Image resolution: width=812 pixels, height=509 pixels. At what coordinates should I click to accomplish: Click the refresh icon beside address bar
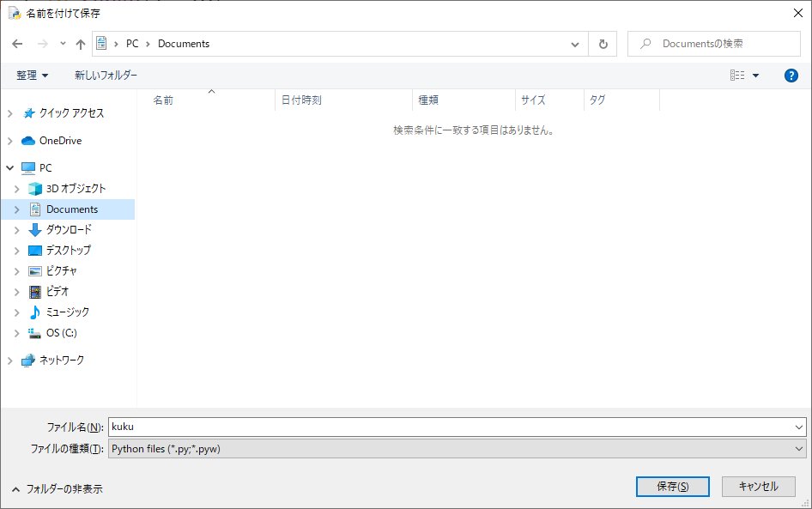point(603,44)
